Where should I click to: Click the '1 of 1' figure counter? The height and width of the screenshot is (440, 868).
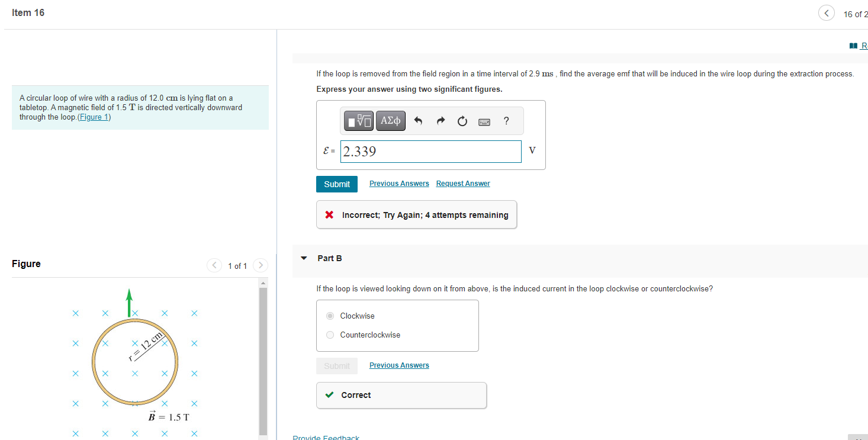click(x=237, y=266)
